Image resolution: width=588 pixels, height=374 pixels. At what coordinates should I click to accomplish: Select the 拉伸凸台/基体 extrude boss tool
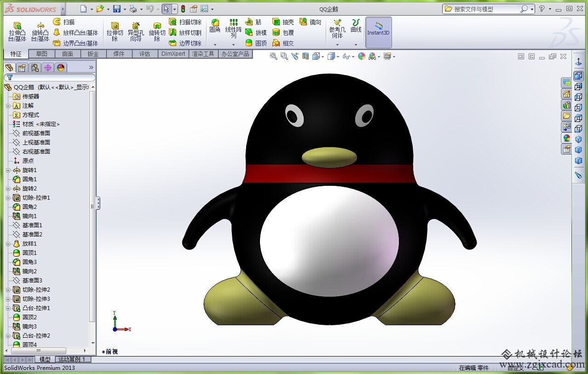(17, 32)
